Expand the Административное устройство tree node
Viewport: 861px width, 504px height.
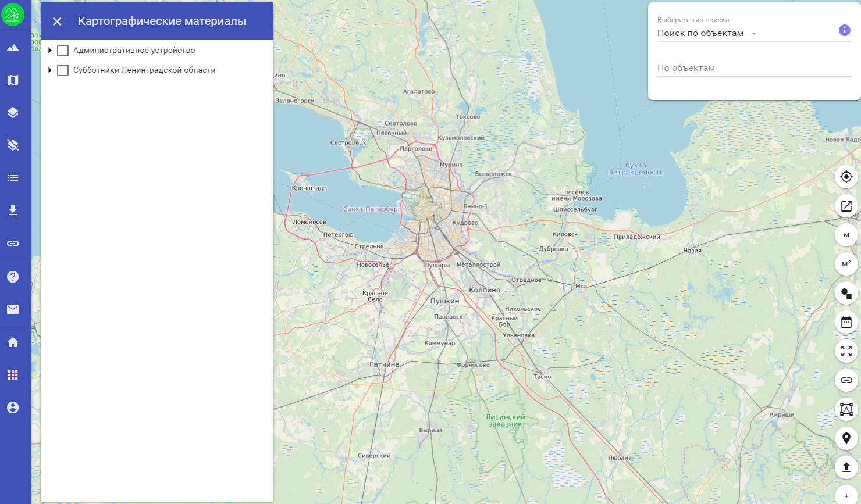(x=50, y=51)
